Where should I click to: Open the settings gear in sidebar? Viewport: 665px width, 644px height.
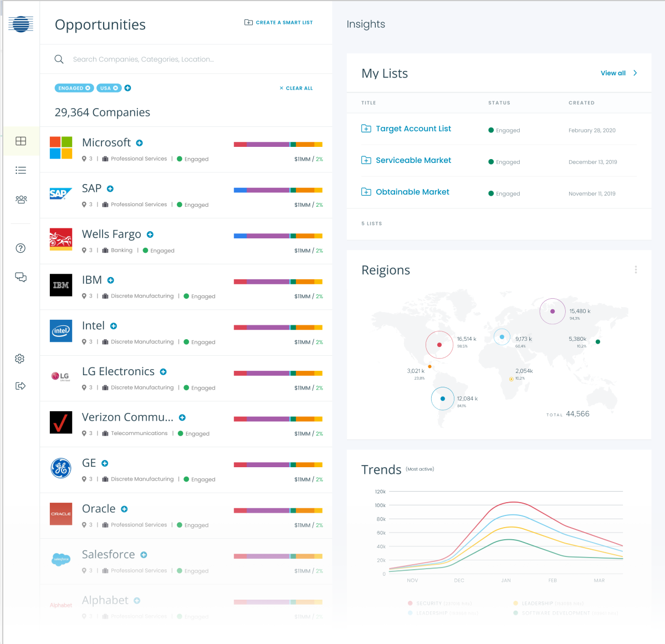(x=20, y=359)
